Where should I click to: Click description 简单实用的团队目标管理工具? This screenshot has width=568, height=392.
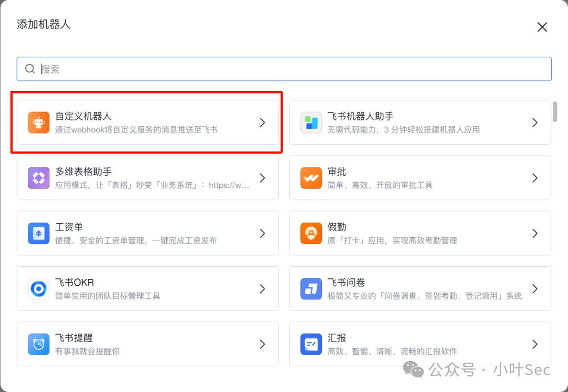[108, 296]
